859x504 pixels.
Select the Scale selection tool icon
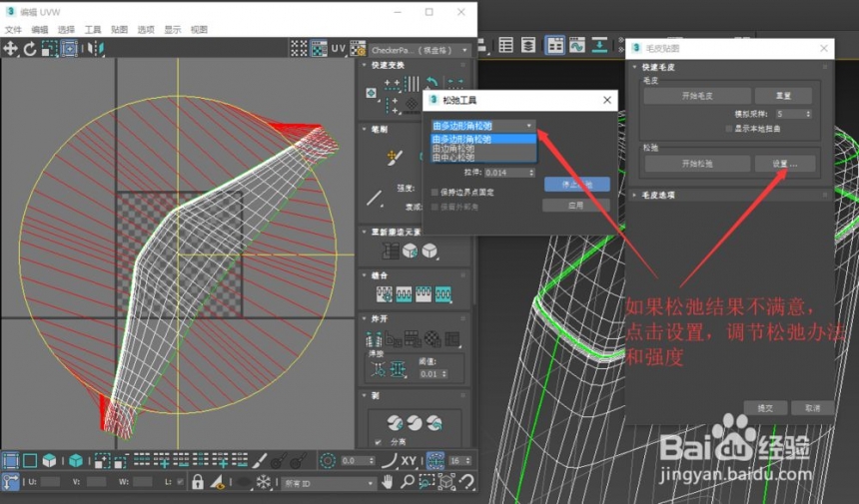coord(49,49)
